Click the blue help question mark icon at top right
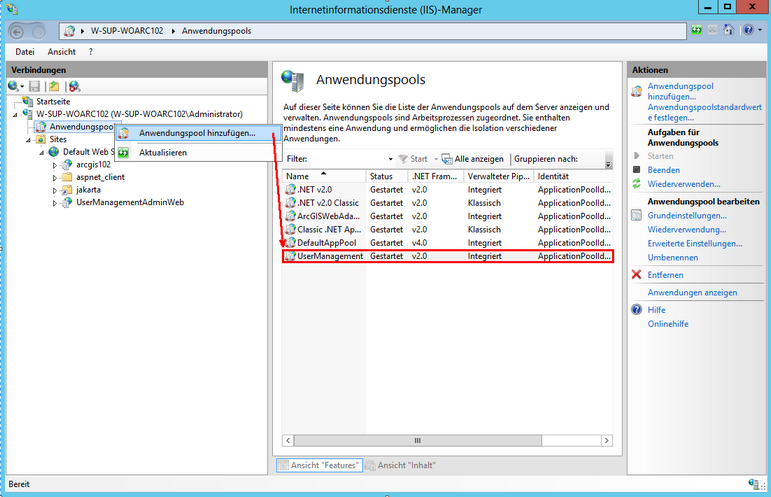The image size is (771, 497). [748, 30]
